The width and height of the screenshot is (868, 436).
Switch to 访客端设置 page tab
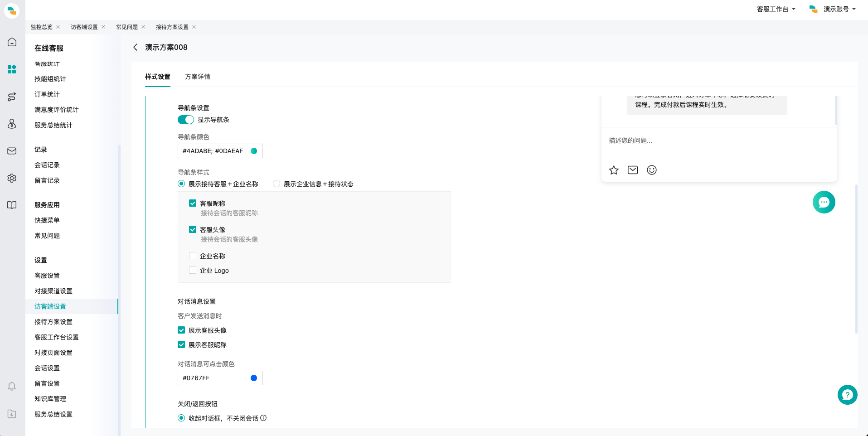[x=84, y=27]
